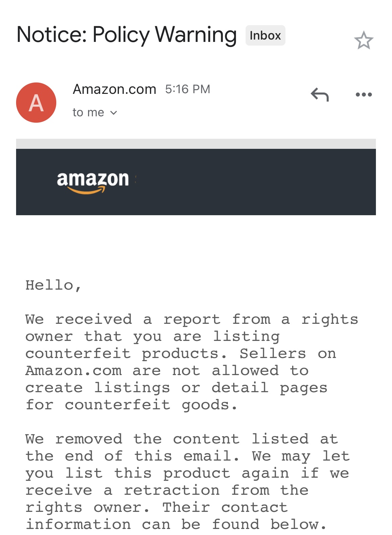Tap the red 'A' sender avatar
This screenshot has height=535, width=392.
click(x=36, y=103)
